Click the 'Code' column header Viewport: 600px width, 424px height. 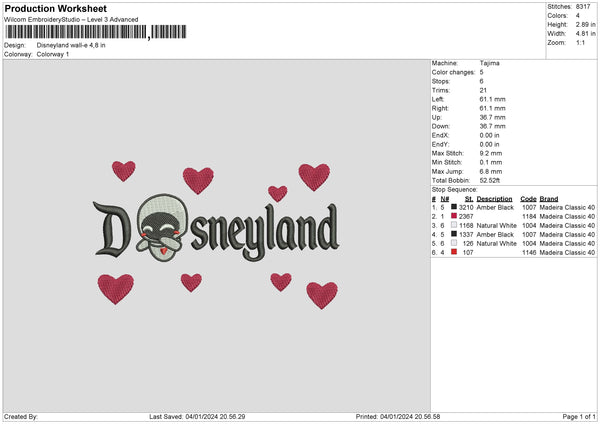(x=528, y=199)
